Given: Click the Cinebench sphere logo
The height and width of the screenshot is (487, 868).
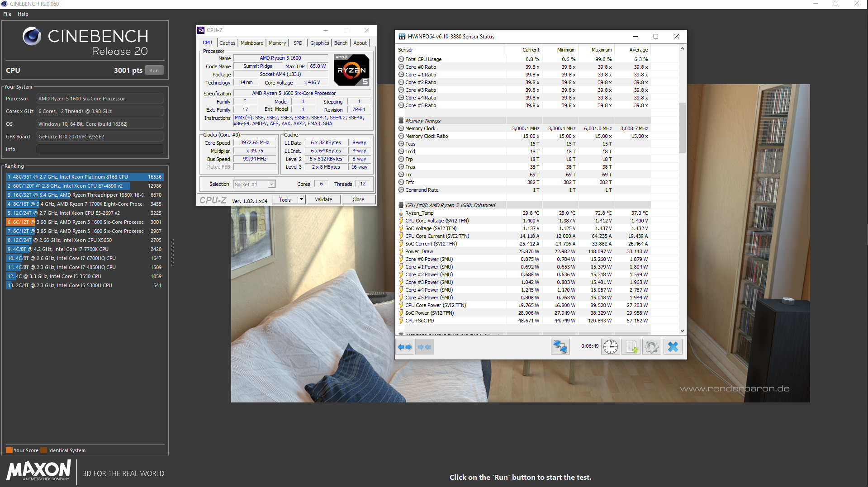Looking at the screenshot, I should pyautogui.click(x=32, y=36).
